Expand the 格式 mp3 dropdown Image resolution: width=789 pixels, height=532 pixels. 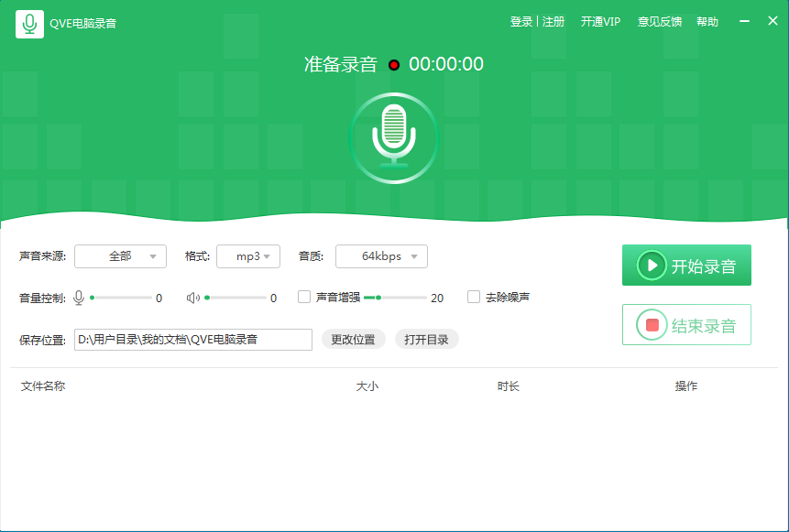(x=248, y=256)
